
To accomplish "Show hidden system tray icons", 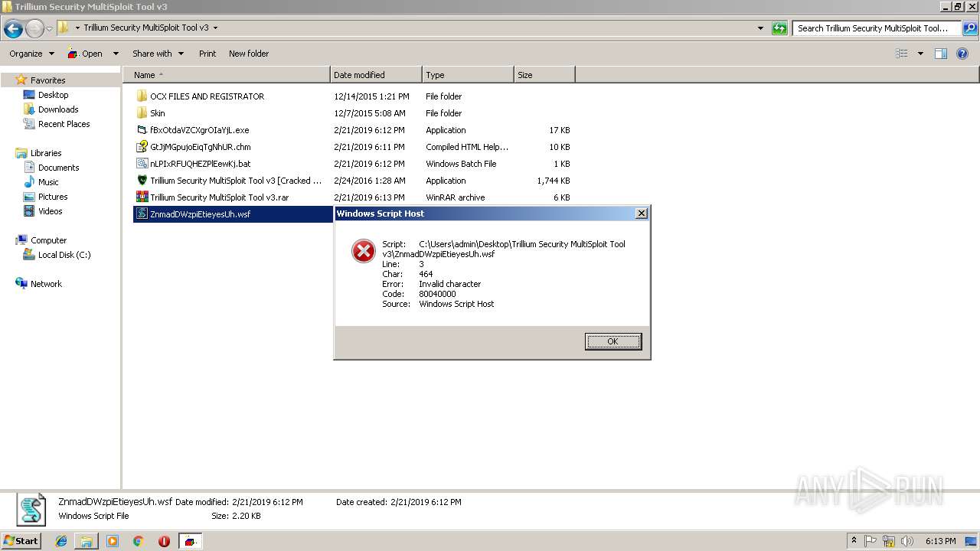I will (854, 541).
